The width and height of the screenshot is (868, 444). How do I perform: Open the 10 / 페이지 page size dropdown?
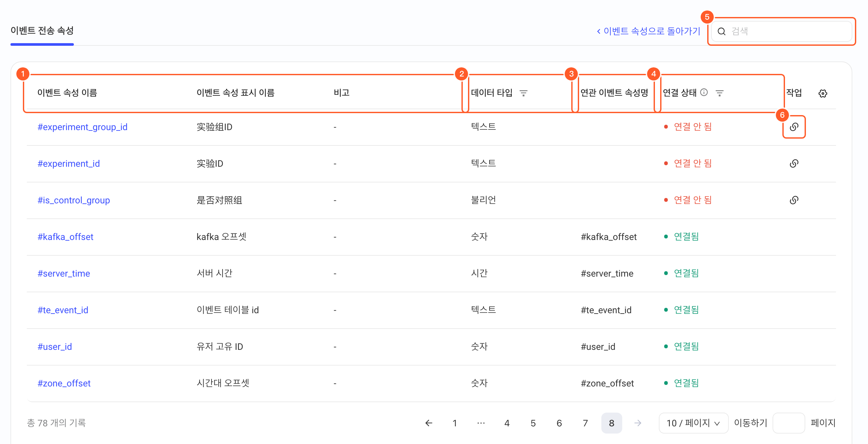[693, 423]
